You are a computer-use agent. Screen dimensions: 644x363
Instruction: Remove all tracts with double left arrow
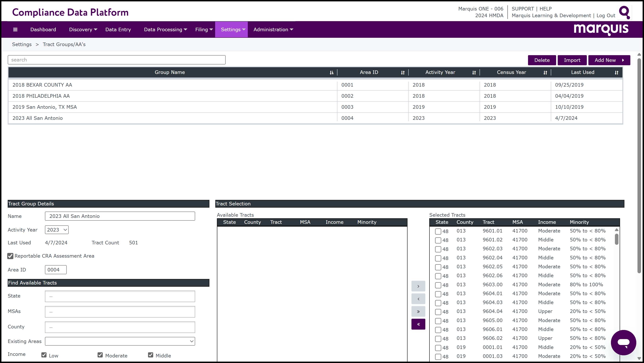418,324
